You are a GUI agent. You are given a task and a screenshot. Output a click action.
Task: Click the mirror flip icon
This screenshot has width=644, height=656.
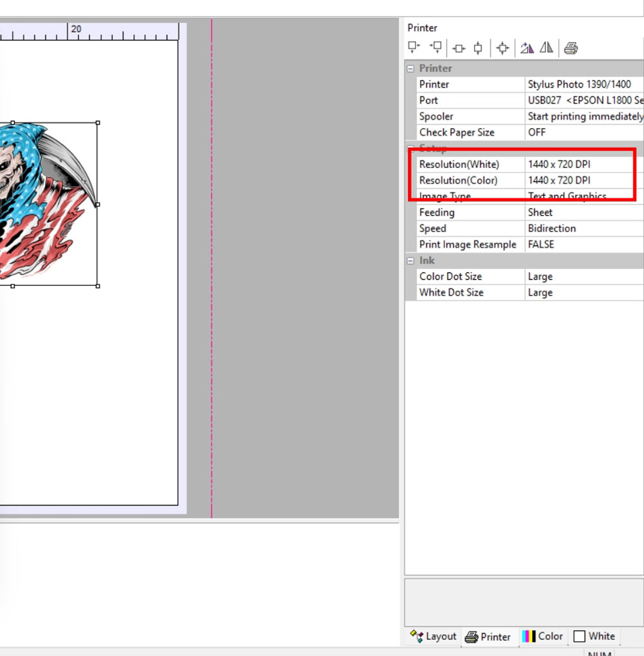click(546, 48)
